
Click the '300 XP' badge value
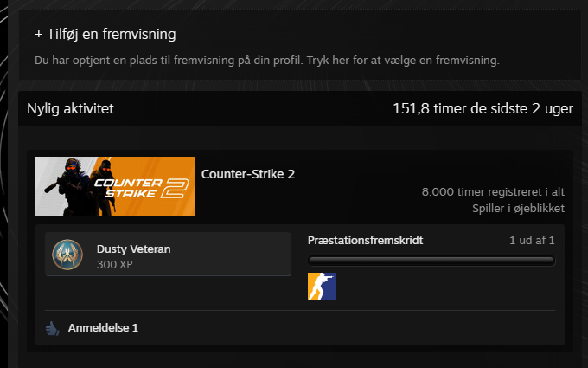click(115, 265)
